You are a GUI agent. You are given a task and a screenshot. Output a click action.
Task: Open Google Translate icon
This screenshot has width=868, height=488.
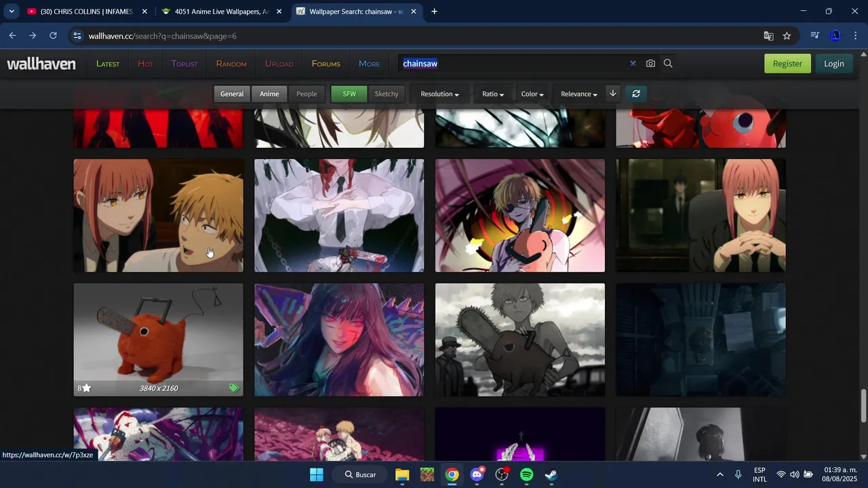(768, 36)
